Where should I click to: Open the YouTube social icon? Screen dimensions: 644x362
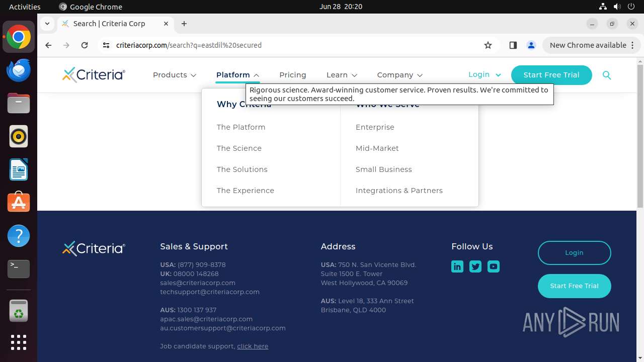coord(494,266)
